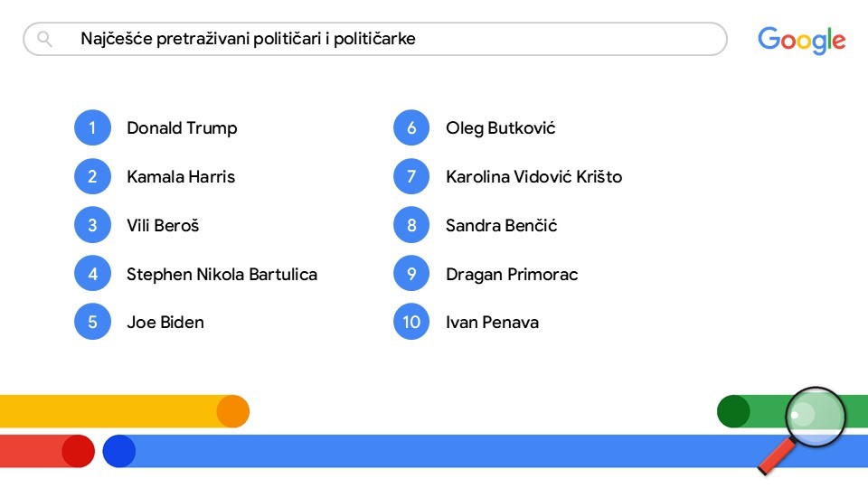Click the search field with politicians query
This screenshot has width=868, height=488.
tap(374, 39)
